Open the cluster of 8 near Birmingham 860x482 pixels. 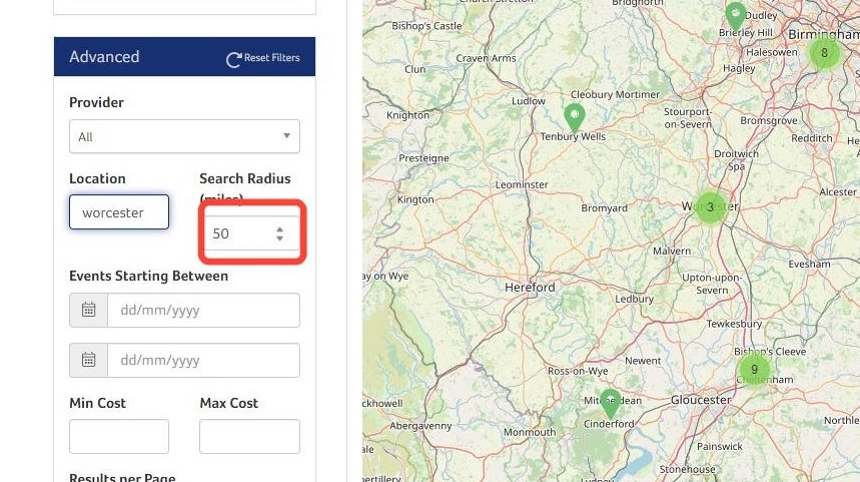(824, 53)
